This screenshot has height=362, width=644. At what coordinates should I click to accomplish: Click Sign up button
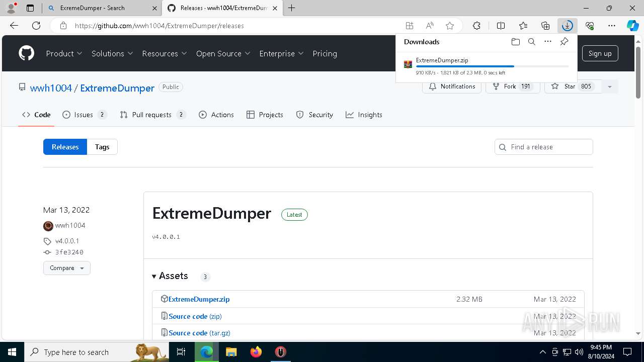600,53
